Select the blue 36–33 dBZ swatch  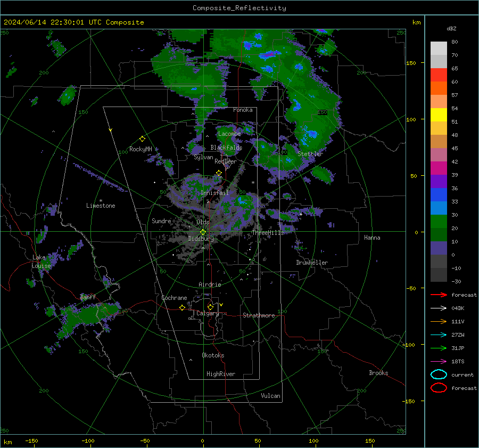pyautogui.click(x=439, y=195)
